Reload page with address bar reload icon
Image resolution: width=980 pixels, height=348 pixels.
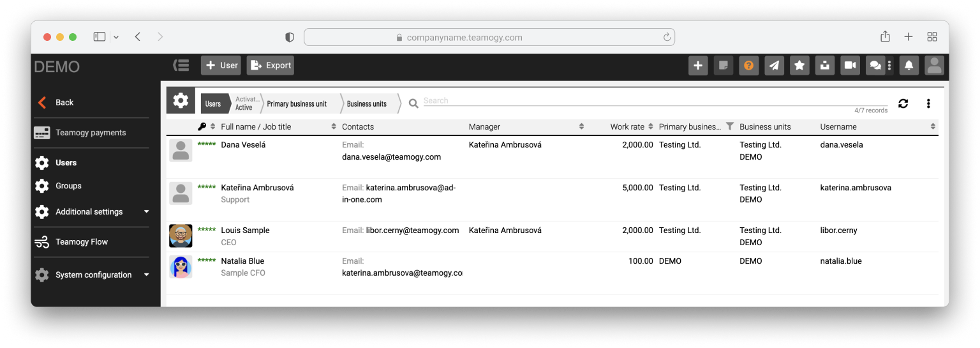point(667,37)
